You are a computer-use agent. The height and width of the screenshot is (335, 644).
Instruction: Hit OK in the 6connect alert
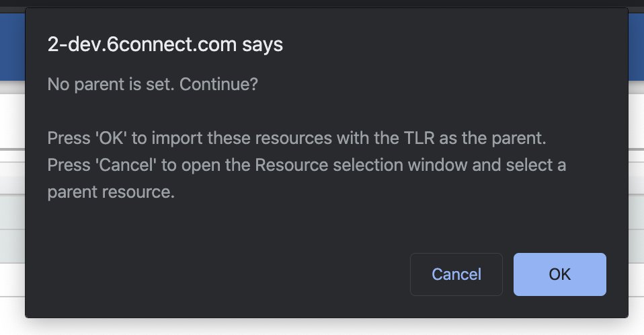point(559,274)
